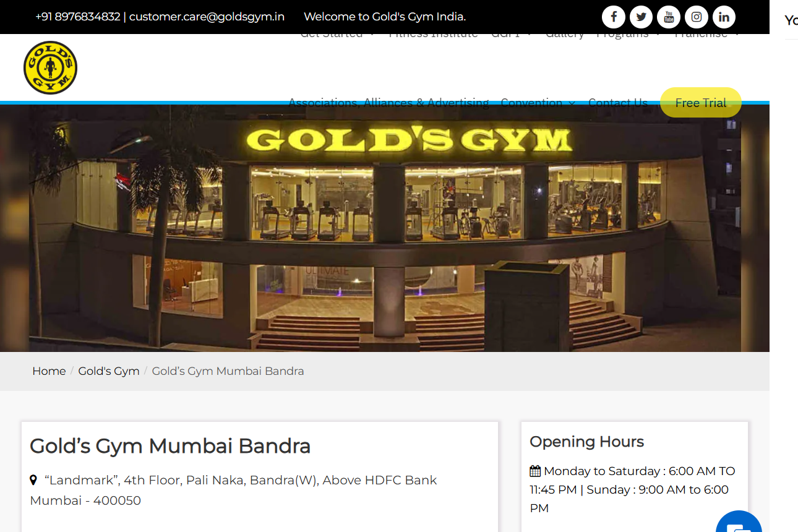The height and width of the screenshot is (532, 798).
Task: Open the LinkedIn social icon
Action: [724, 17]
